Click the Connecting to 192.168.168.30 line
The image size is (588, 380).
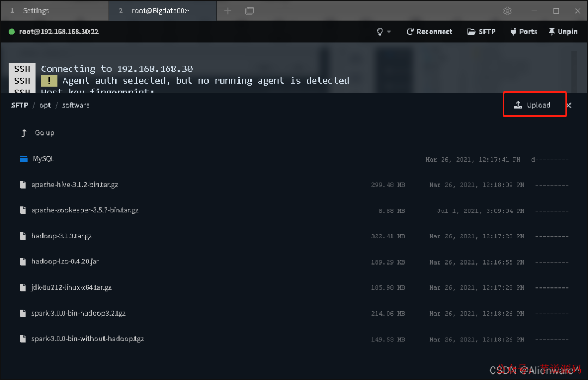[x=117, y=69]
